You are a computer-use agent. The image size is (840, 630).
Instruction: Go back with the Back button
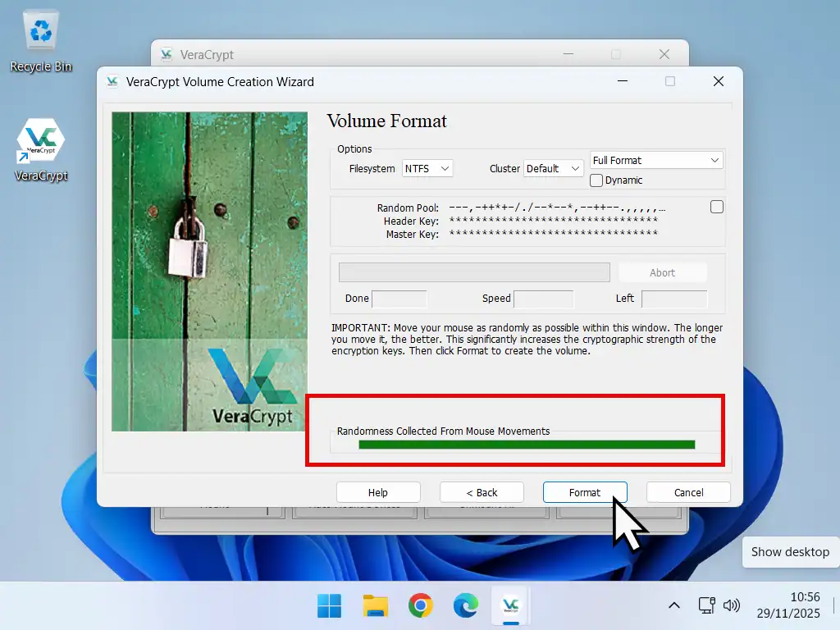pos(482,492)
